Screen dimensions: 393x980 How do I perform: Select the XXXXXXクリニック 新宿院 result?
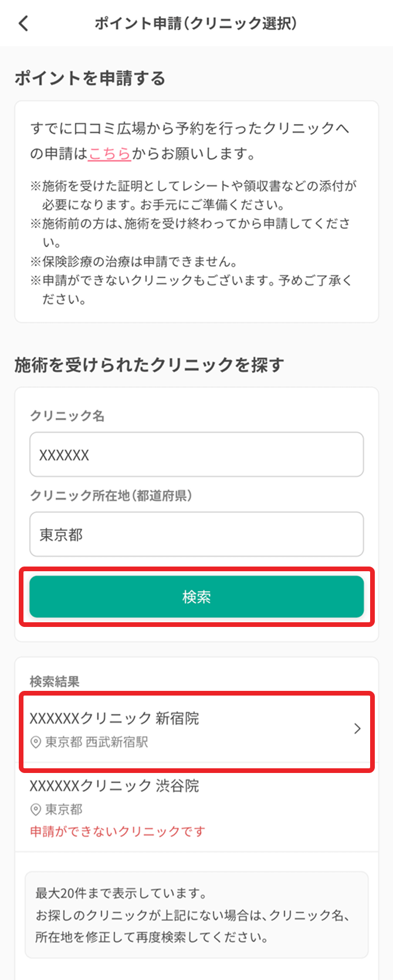(x=114, y=718)
